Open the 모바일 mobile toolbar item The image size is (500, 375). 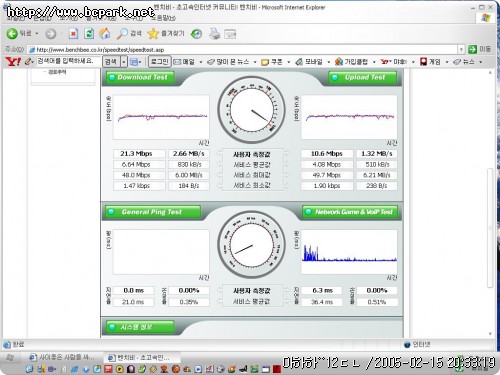(309, 62)
